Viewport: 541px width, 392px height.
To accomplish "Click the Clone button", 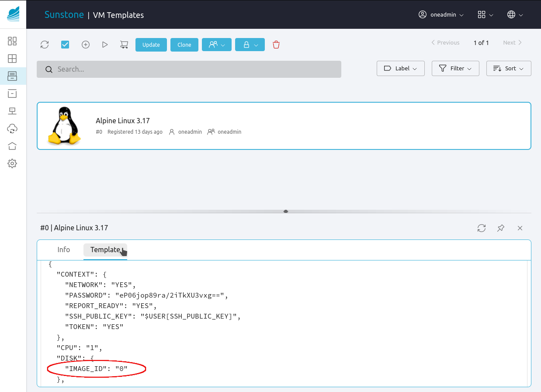I will 184,45.
